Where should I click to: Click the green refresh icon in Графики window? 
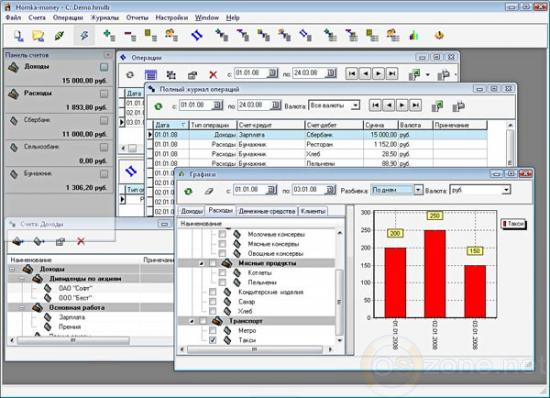click(188, 191)
